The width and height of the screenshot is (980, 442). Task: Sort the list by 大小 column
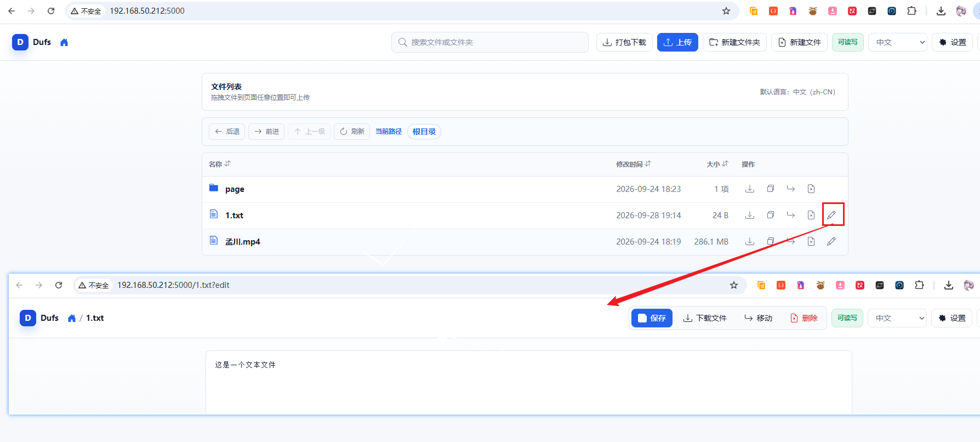[717, 164]
